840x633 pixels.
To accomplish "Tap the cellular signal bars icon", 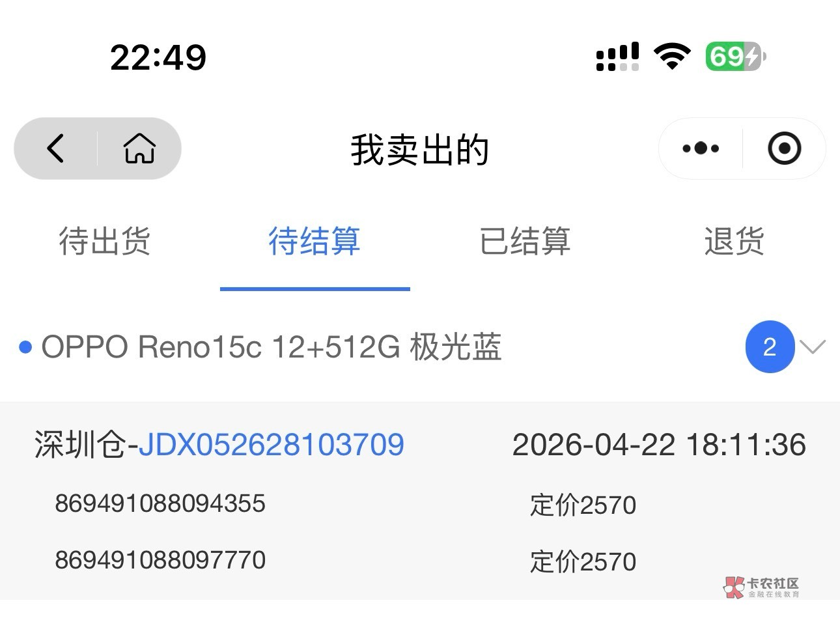I will [x=617, y=57].
